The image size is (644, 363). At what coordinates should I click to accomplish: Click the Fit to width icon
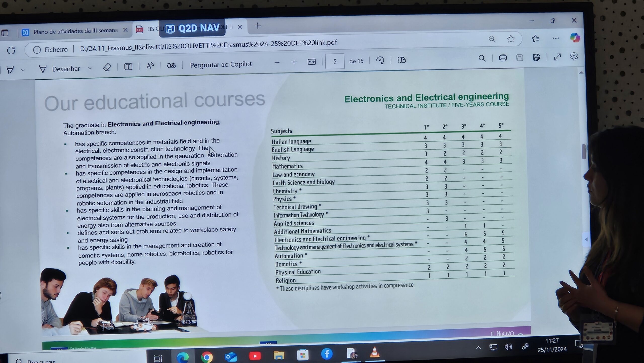click(312, 62)
